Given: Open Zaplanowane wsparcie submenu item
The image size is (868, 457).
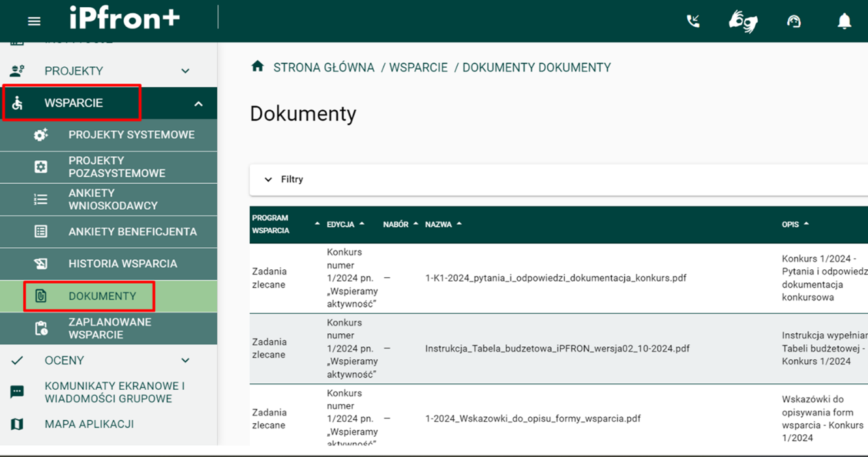Looking at the screenshot, I should (108, 329).
